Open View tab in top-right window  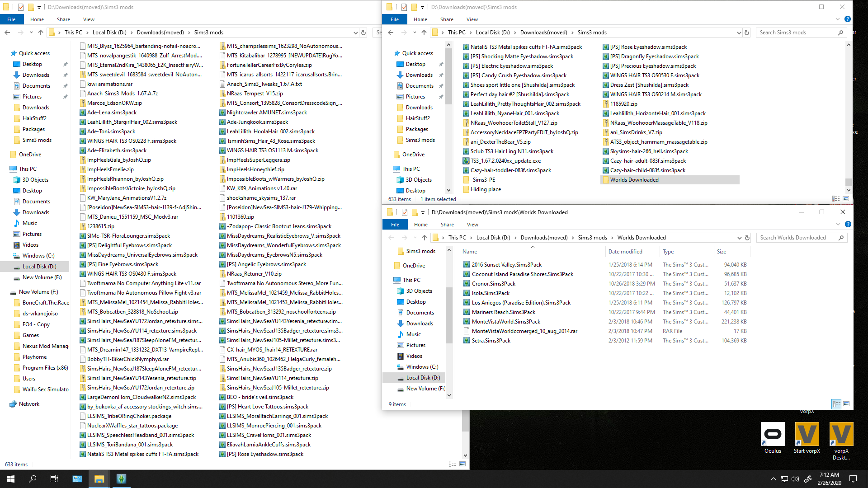472,19
